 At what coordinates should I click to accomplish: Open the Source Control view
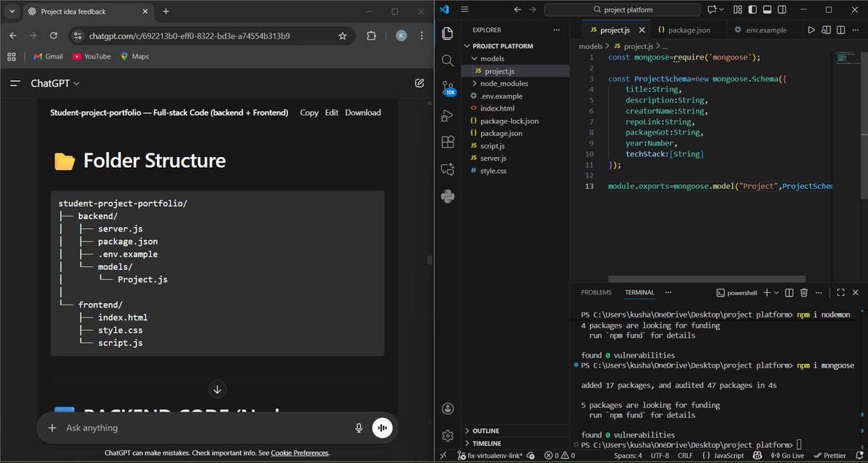tap(448, 88)
